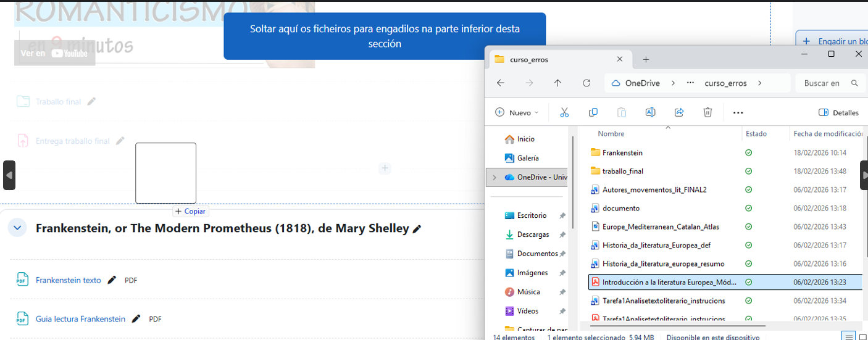
Task: Click the Rename icon in Explorer toolbar
Action: [x=650, y=112]
